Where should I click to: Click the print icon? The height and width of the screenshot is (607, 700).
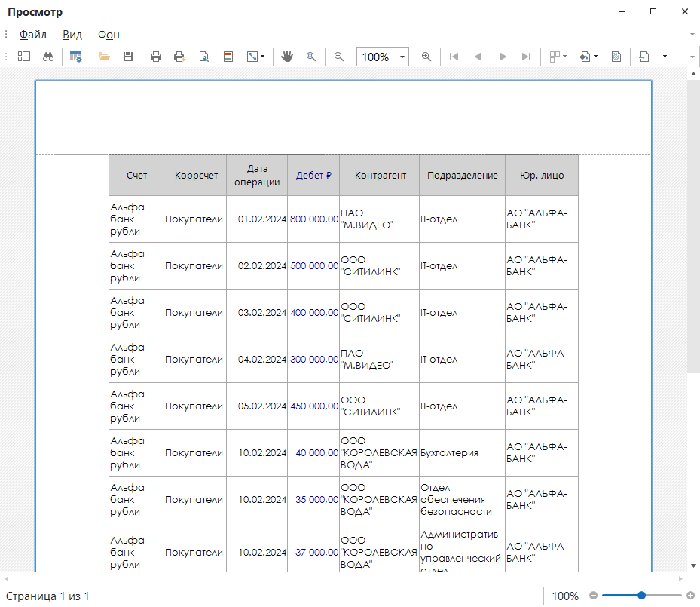[x=156, y=57]
